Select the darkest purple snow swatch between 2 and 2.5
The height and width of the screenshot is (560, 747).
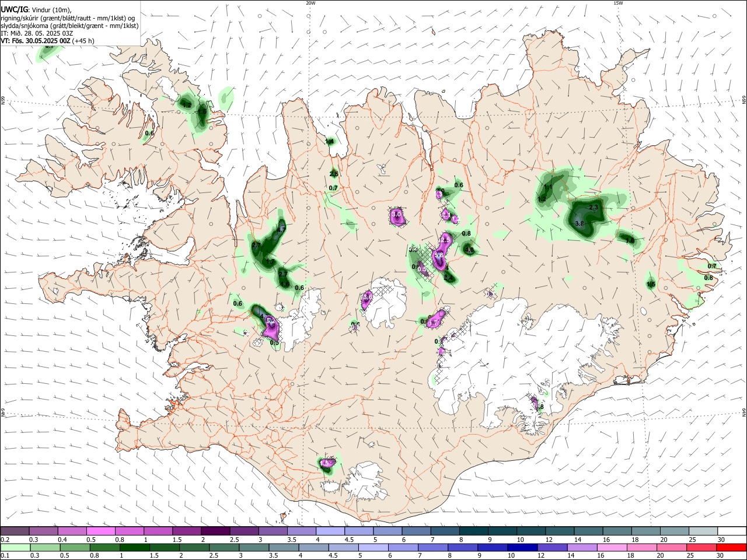tap(215, 531)
